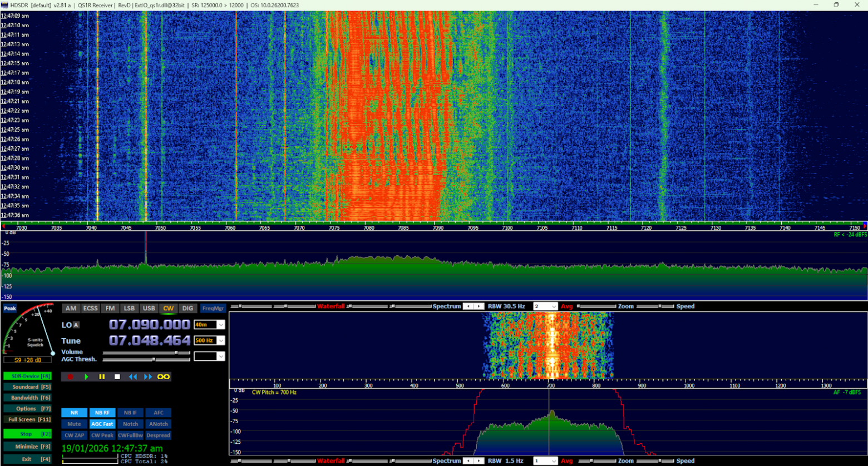The image size is (868, 466).
Task: Open SDR-Device [F8] settings
Action: (27, 376)
